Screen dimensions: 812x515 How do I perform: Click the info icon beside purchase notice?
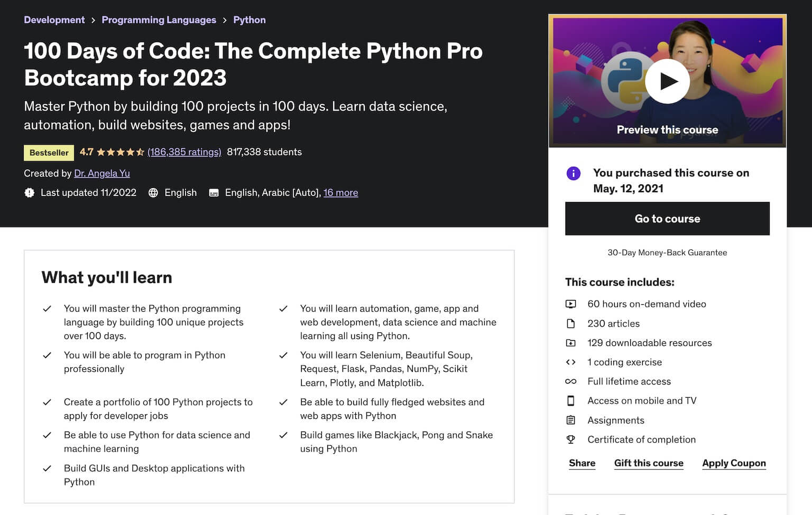(x=574, y=173)
